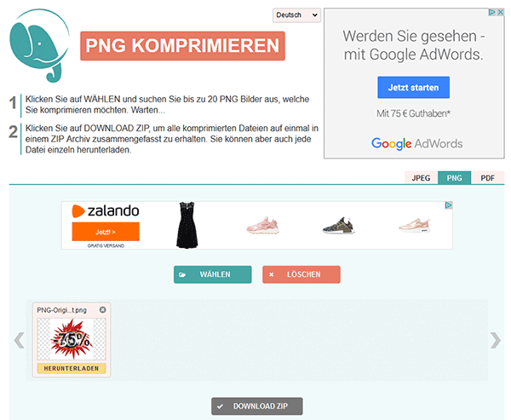Select the PNG tab
This screenshot has height=420, width=511.
pos(454,178)
